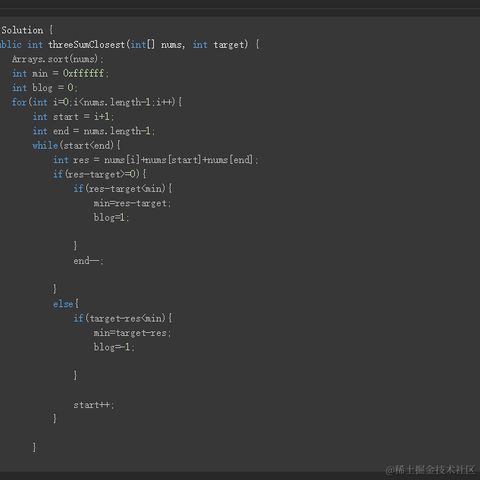480x480 pixels.
Task: Click the 'start++;' line
Action: tap(94, 405)
